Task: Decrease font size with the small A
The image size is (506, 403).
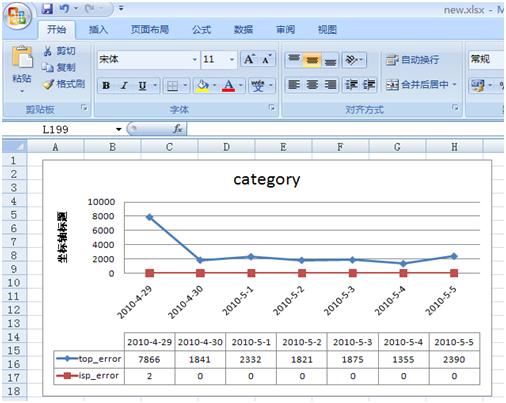Action: coord(267,59)
